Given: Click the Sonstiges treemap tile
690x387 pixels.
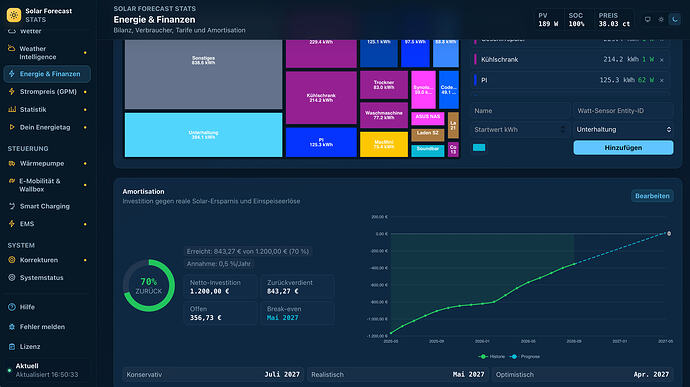Looking at the screenshot, I should [x=203, y=74].
